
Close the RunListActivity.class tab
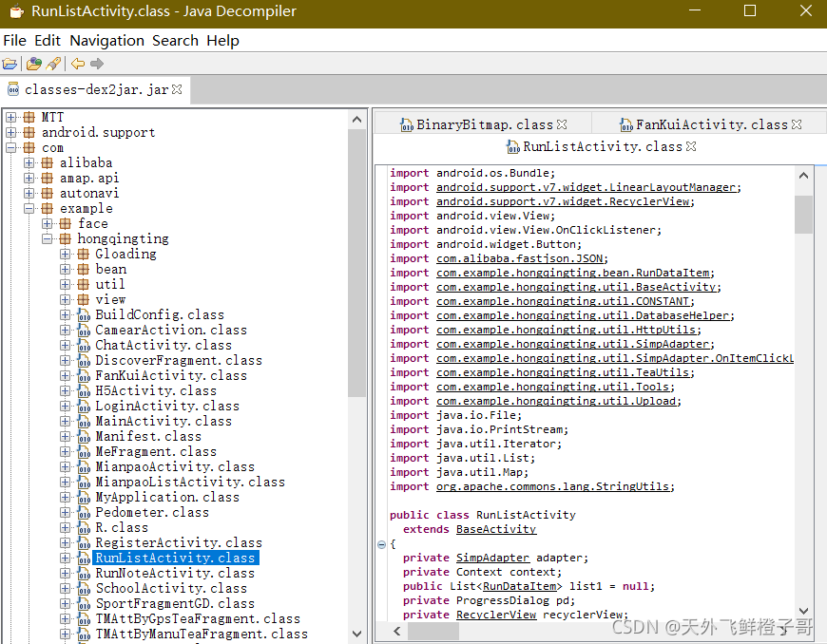point(691,146)
